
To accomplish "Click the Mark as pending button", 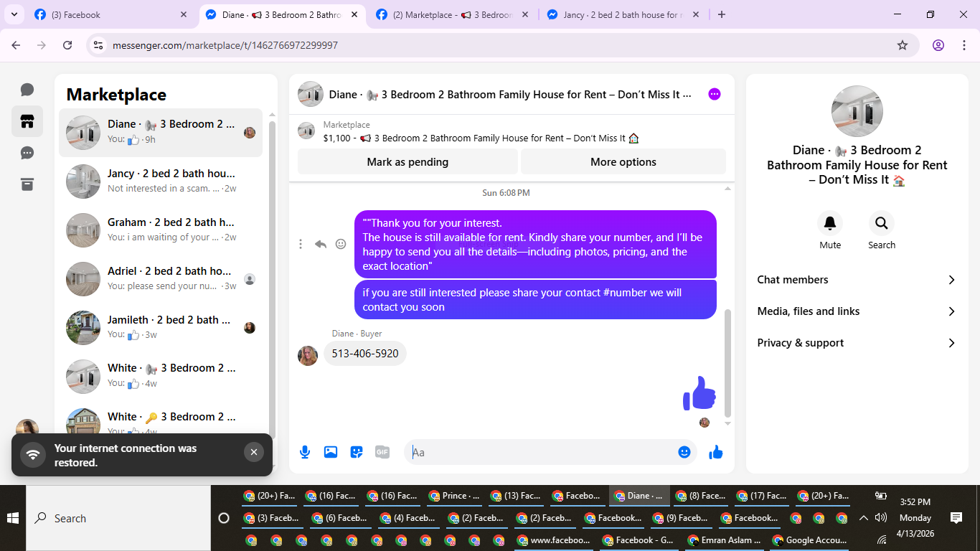I will pos(407,162).
